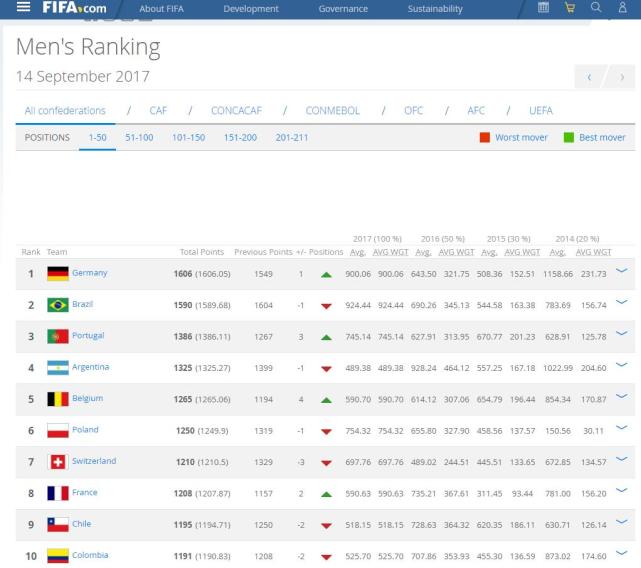Click the Argentina flag icon
The image size is (641, 568).
click(x=58, y=368)
